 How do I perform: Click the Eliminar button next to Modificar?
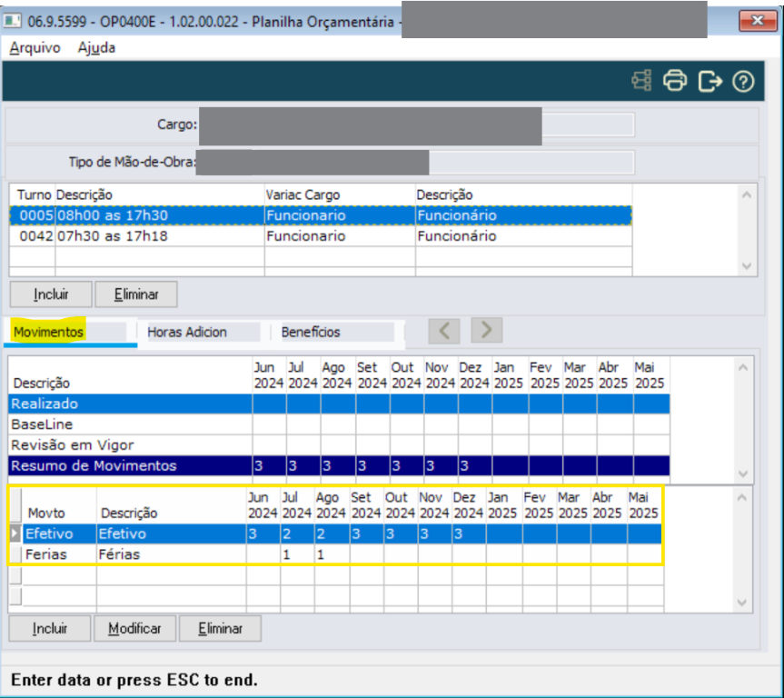click(x=220, y=628)
